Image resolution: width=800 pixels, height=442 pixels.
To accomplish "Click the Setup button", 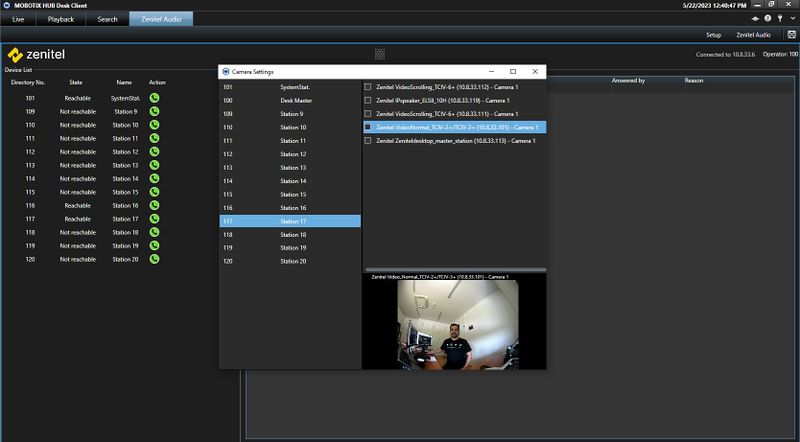I will 714,35.
